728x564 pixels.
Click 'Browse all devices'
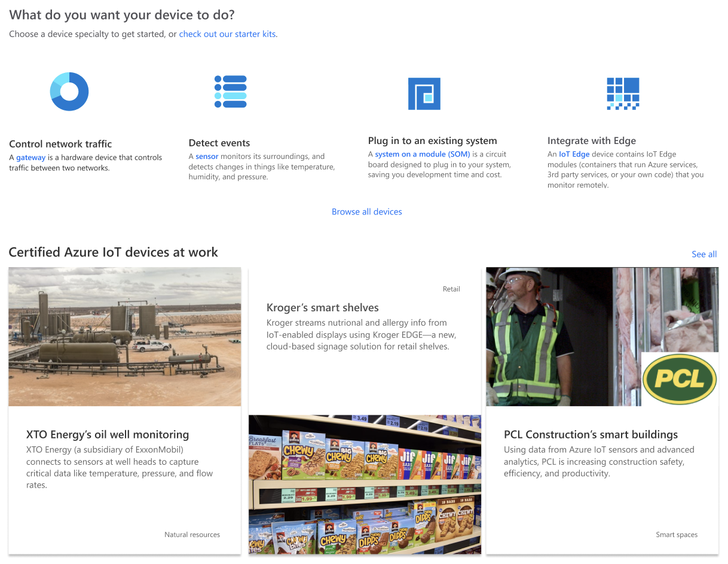pos(367,211)
